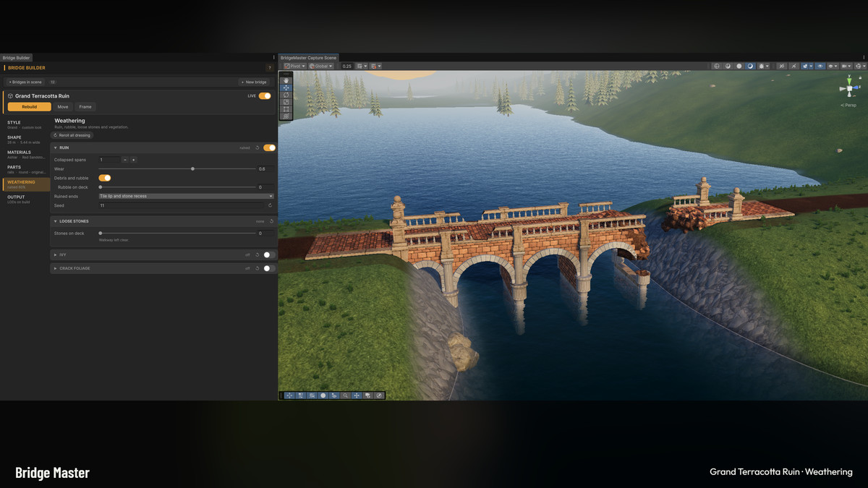Image resolution: width=868 pixels, height=488 pixels.
Task: Enable the Ivy toggle
Action: pyautogui.click(x=269, y=254)
